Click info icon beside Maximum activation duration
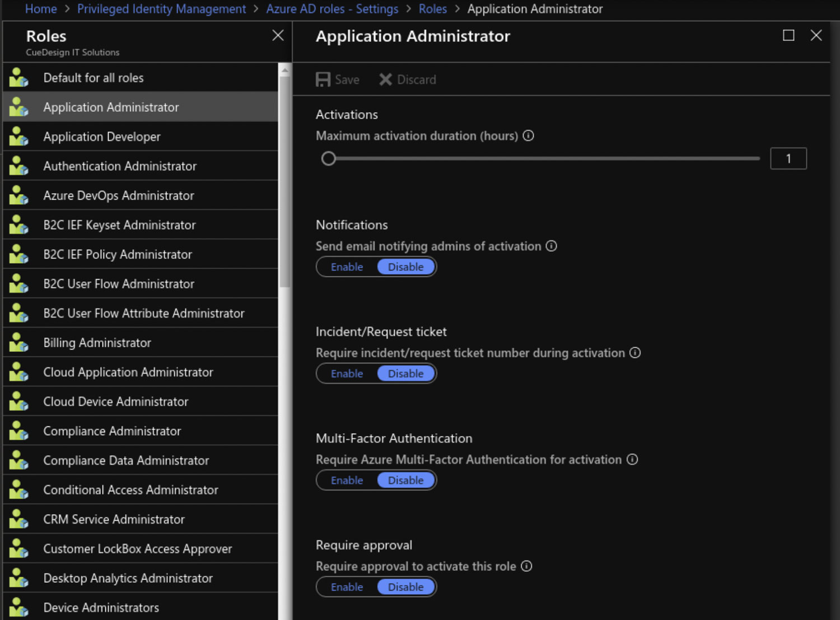This screenshot has height=620, width=840. (528, 136)
